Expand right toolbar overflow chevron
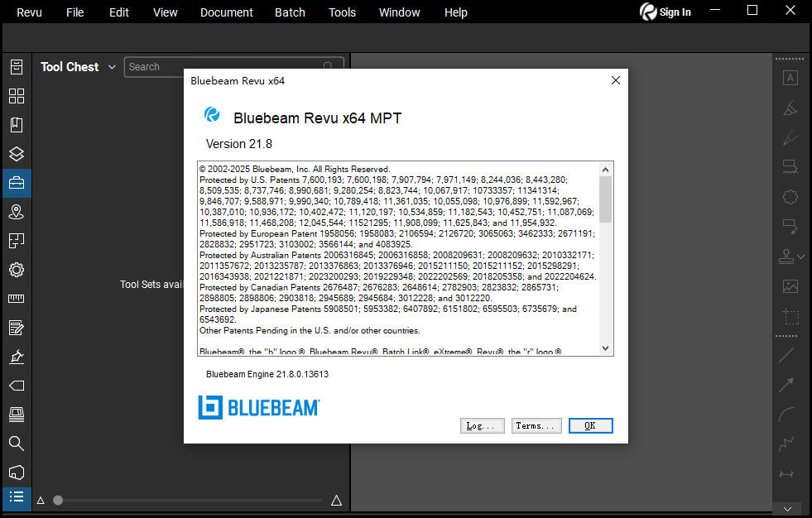Viewport: 812px width, 518px height. pos(787,509)
